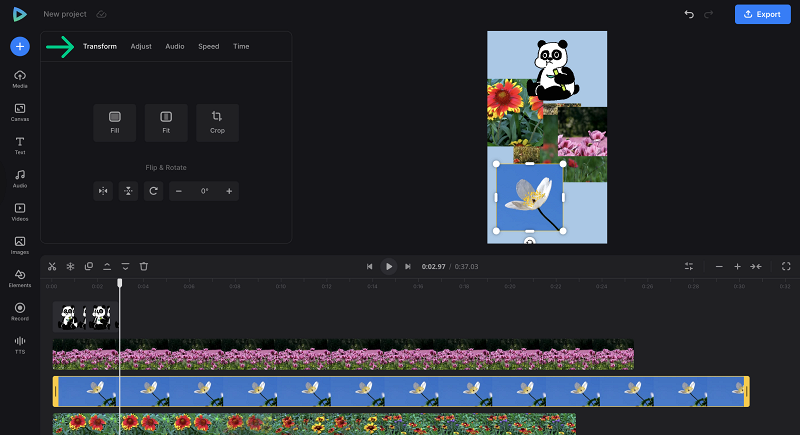Move selected clip down one track
The height and width of the screenshot is (435, 800).
126,266
